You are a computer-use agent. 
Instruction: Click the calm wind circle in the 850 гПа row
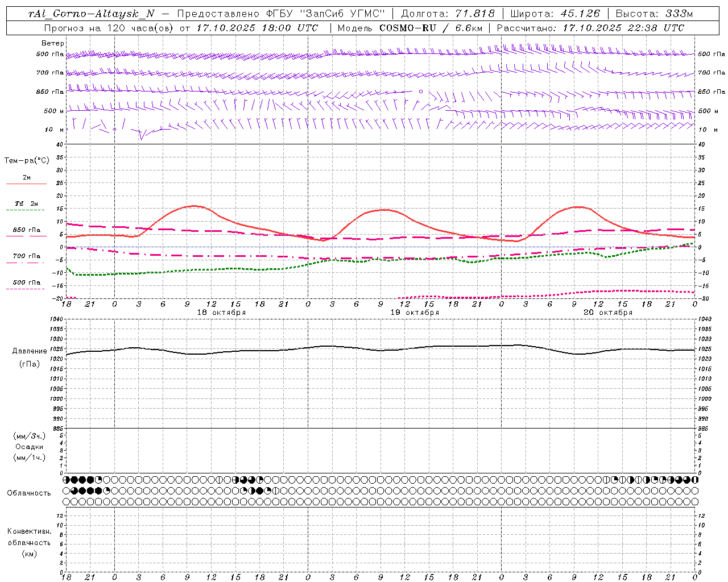[421, 91]
